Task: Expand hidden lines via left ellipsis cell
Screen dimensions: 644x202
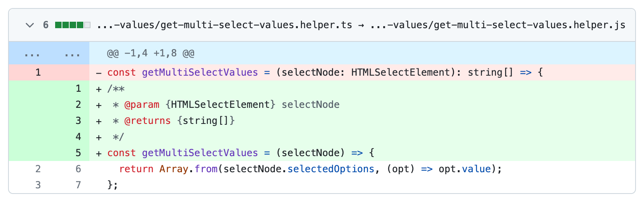Action: 32,53
